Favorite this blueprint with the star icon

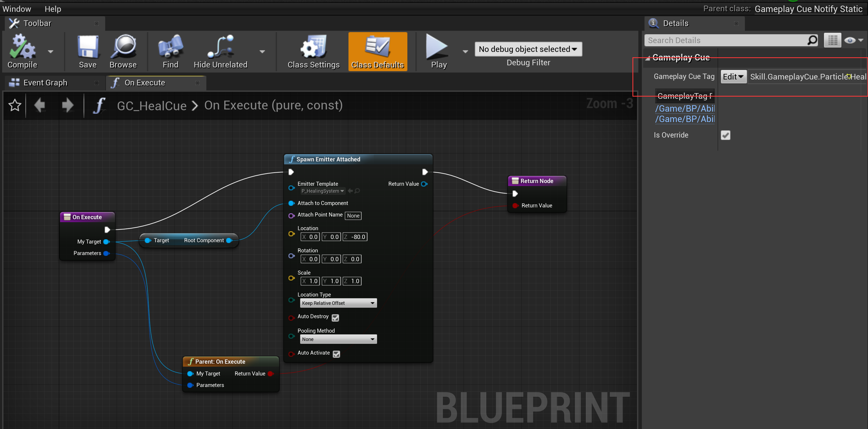tap(14, 105)
